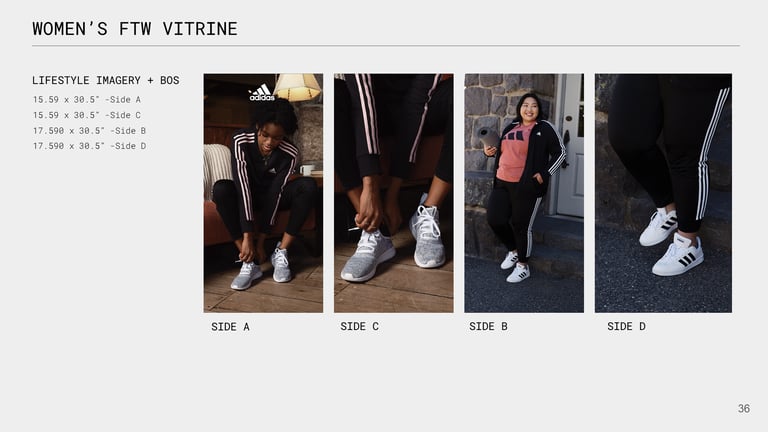
Task: Select the Side D white sneakers photo
Action: pos(663,193)
